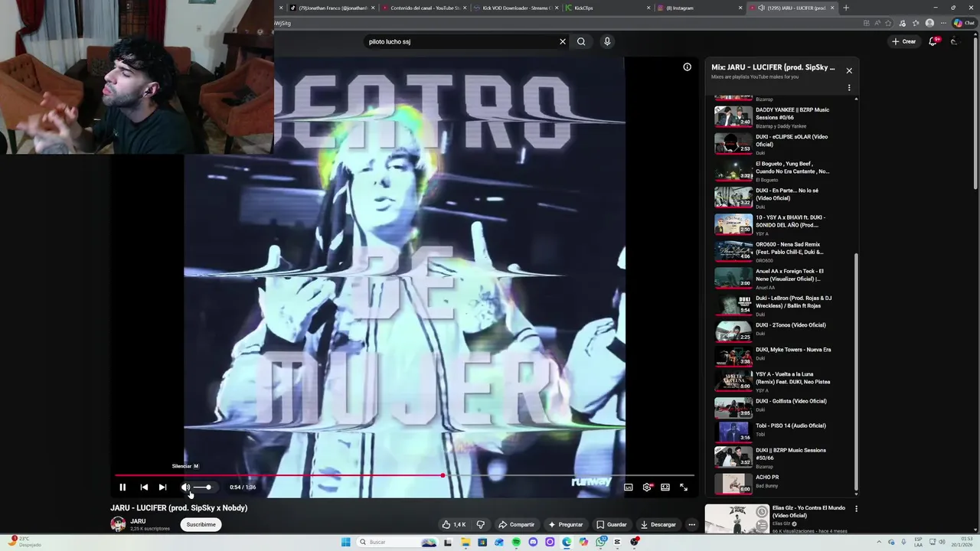Click the Crear button
Screen dimensions: 980x551
click(x=903, y=41)
